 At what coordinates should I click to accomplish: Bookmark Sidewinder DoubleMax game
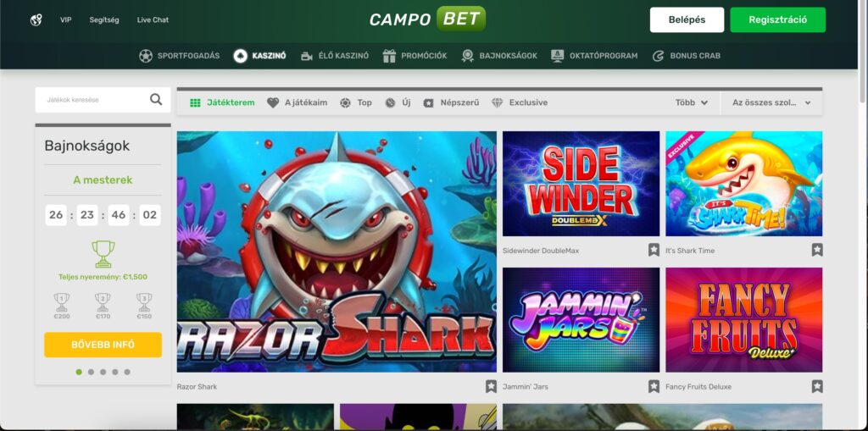point(654,250)
